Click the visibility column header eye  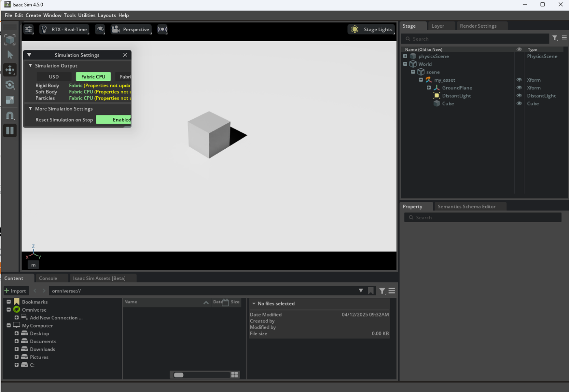pyautogui.click(x=519, y=49)
